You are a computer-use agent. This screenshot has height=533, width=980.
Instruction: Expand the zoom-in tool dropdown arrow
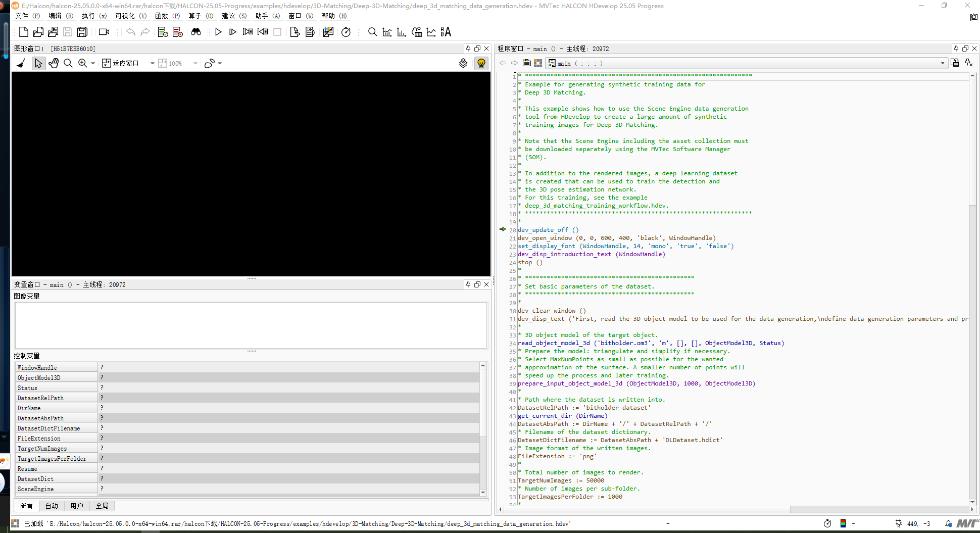(x=93, y=63)
